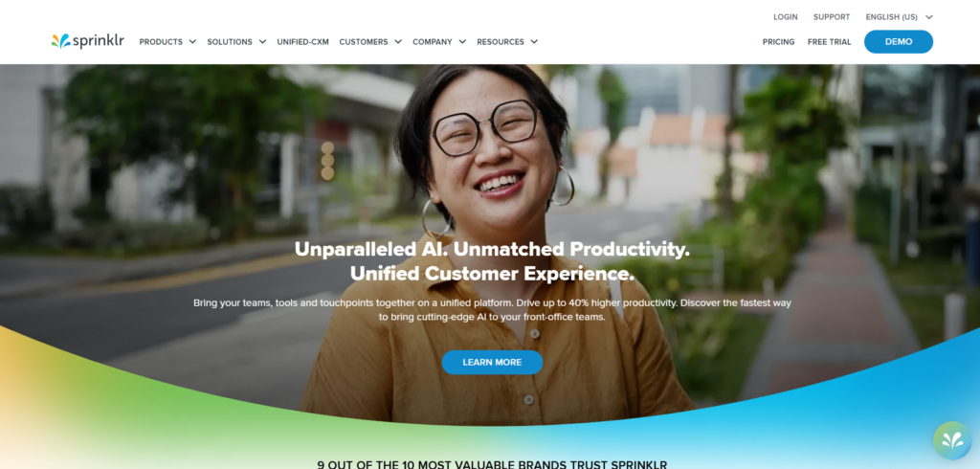Select the Resources menu label

pos(501,42)
